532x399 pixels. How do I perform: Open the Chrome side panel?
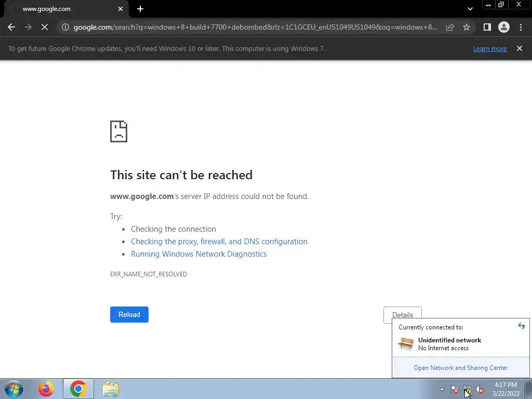(487, 27)
